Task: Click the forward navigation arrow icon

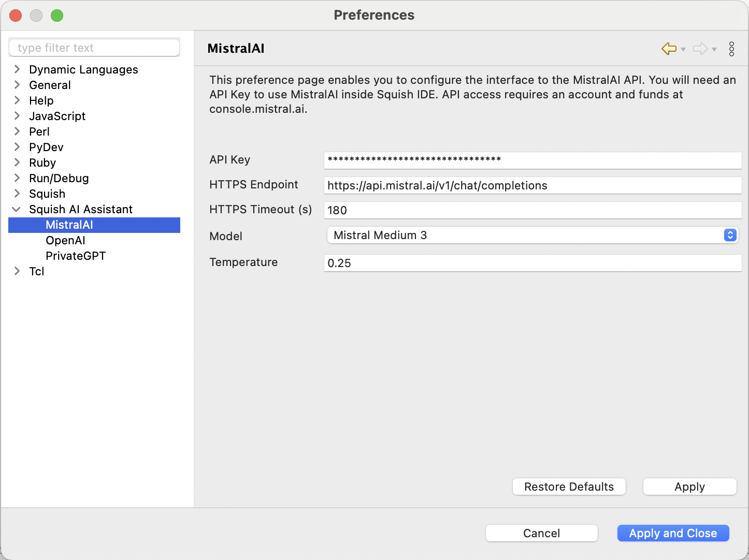Action: pyautogui.click(x=700, y=49)
